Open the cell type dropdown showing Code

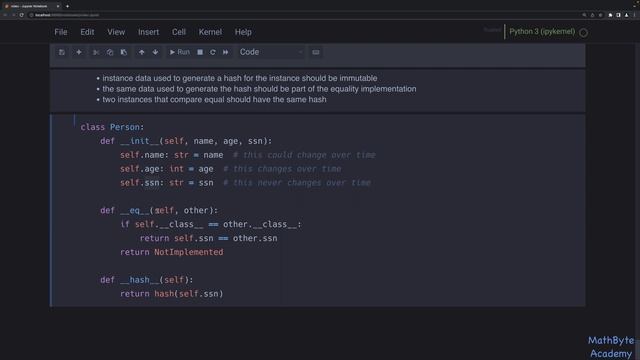(271, 52)
